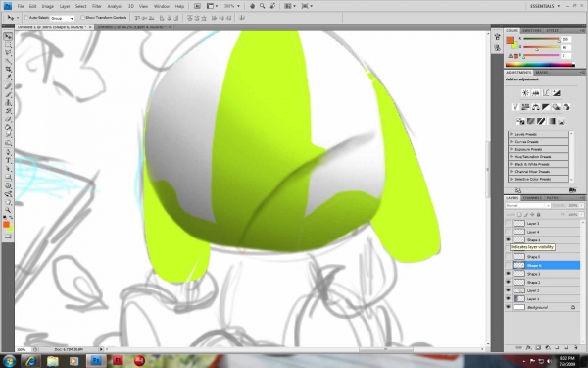Open the Image menu
The width and height of the screenshot is (588, 368).
click(48, 6)
